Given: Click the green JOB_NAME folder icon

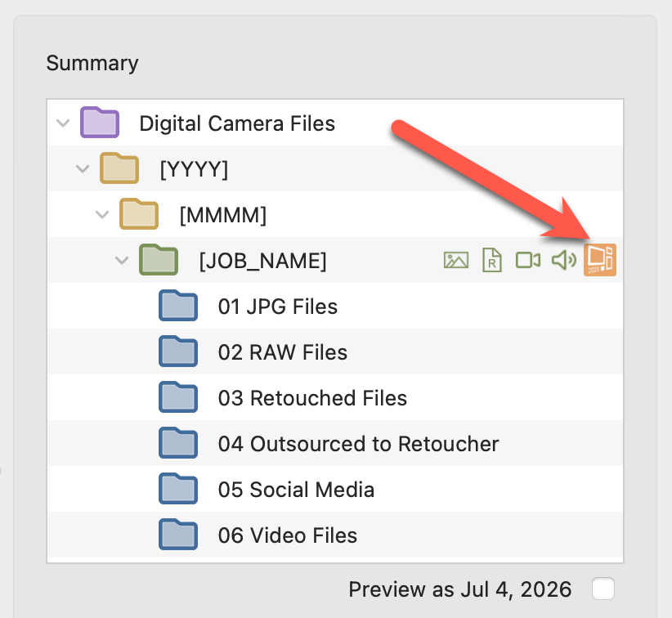Looking at the screenshot, I should pos(159,261).
